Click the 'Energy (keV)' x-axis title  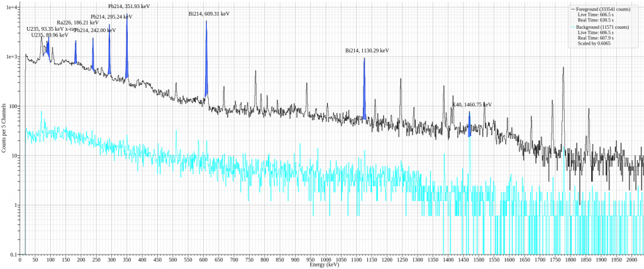[x=325, y=265]
